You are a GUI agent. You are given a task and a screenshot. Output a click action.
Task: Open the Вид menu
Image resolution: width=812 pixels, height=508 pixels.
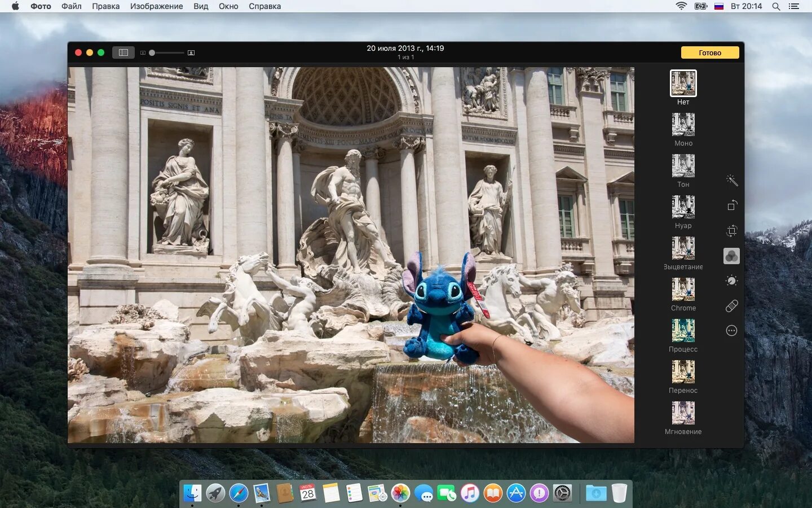click(201, 6)
